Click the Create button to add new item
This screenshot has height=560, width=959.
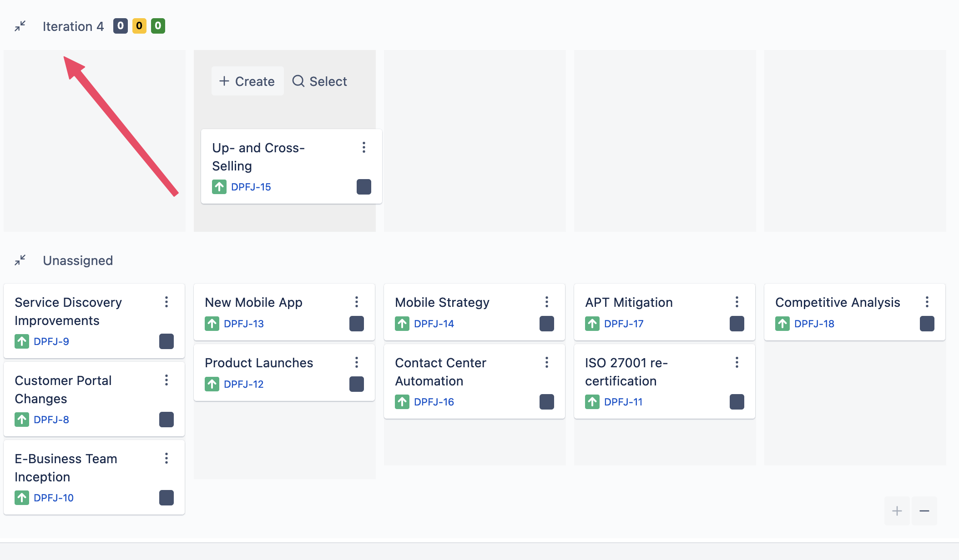(x=246, y=80)
